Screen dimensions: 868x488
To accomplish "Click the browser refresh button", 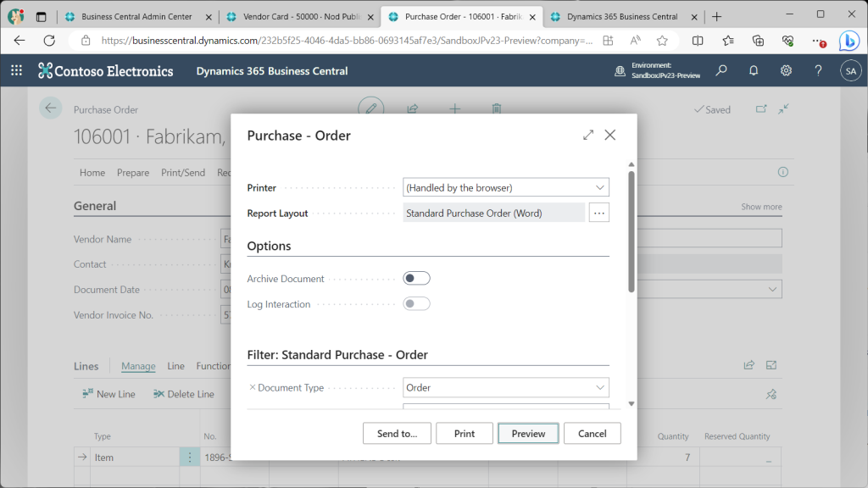I will [49, 41].
